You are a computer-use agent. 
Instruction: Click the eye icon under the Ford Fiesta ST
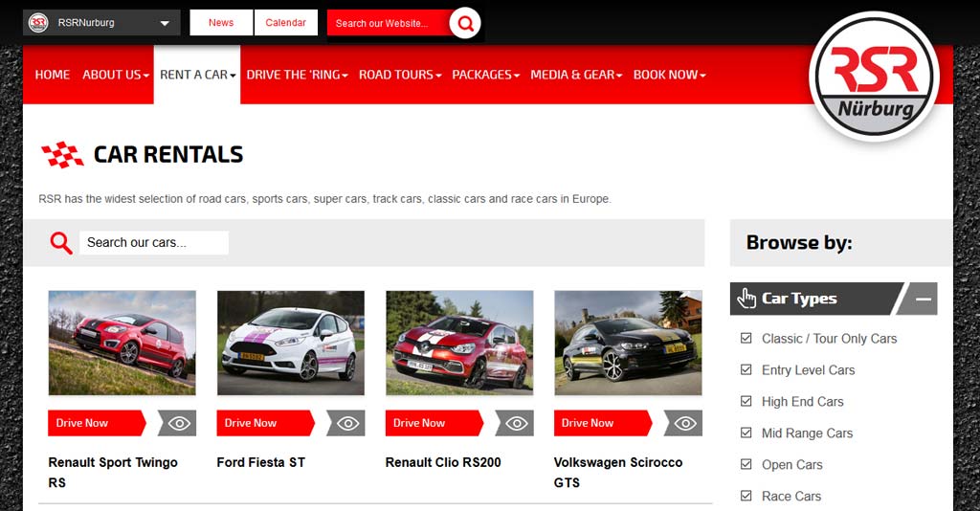[346, 423]
